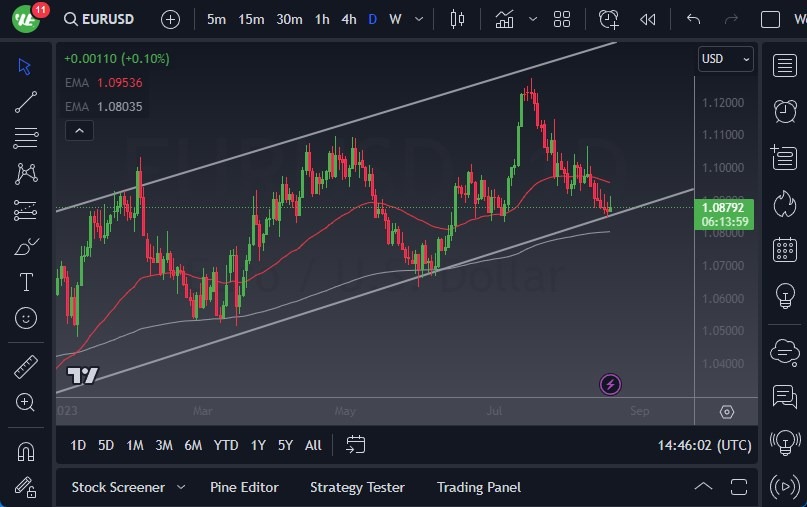Open the ideas lightbulb panel

point(785,296)
